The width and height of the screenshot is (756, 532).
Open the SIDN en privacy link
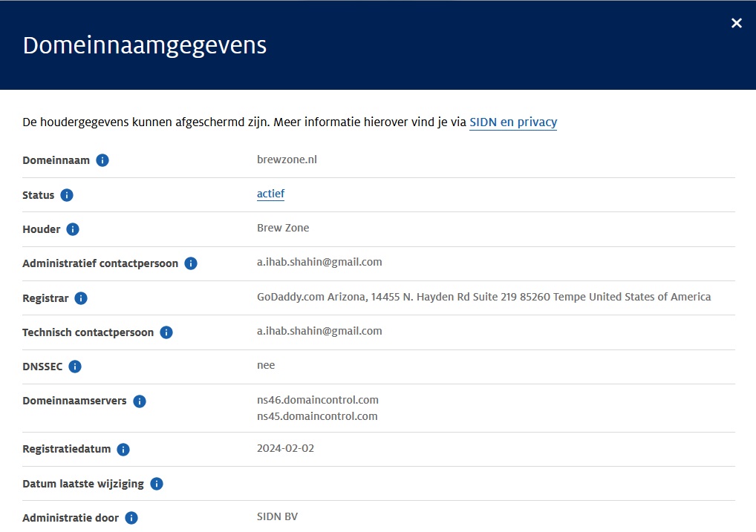tap(512, 122)
